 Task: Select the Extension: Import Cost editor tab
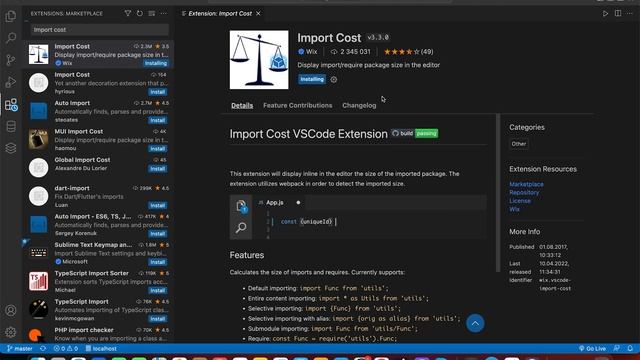(220, 13)
